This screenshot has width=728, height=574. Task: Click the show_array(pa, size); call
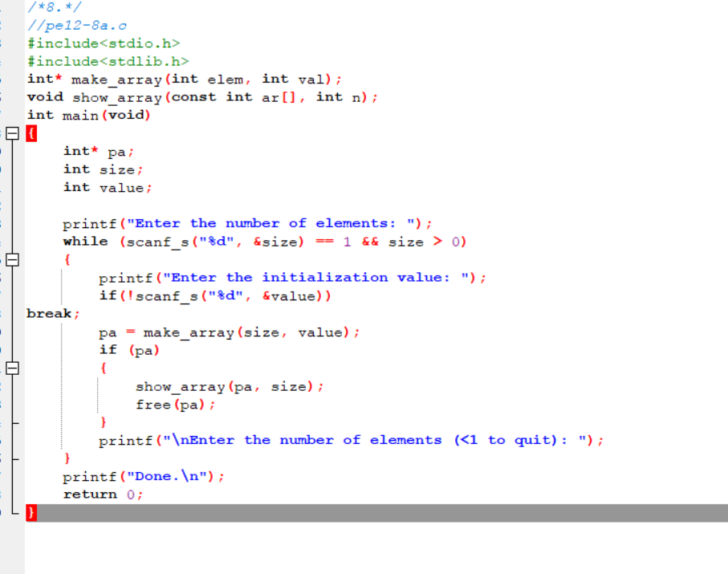(230, 386)
